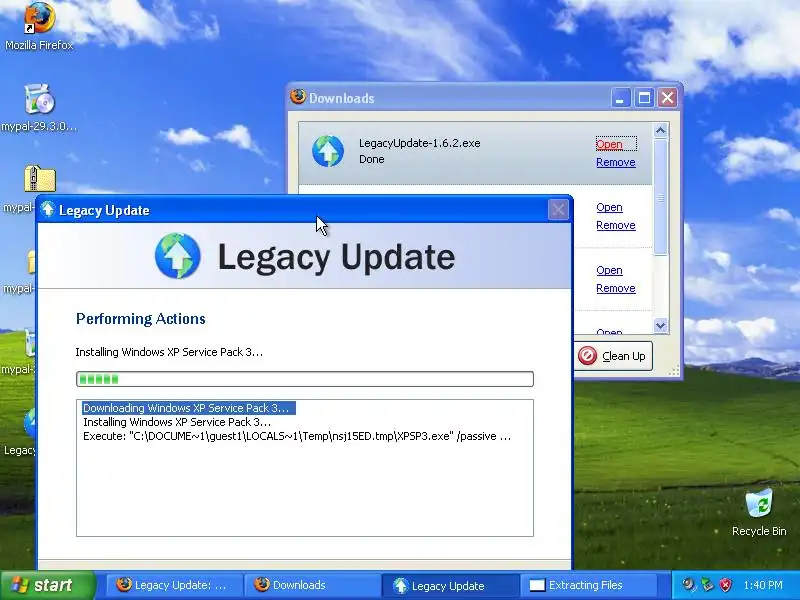Click the 'Performing Actions' heading
Screen dimensions: 800x600
141,319
